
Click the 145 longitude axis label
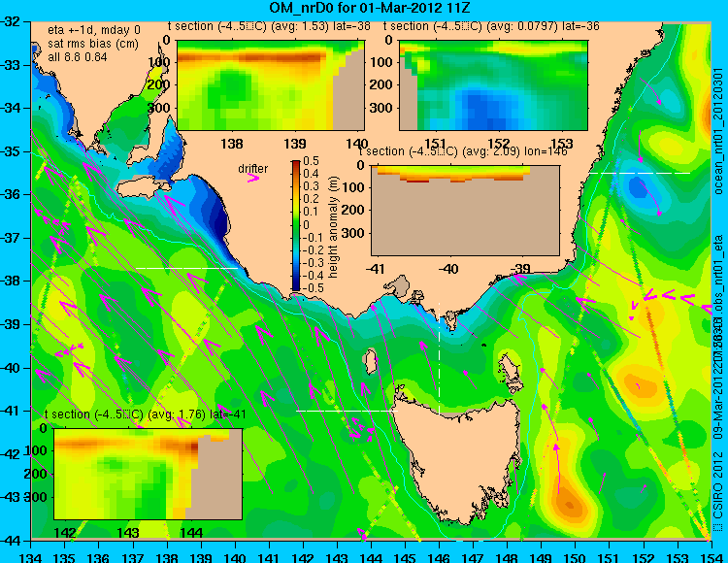coord(405,557)
